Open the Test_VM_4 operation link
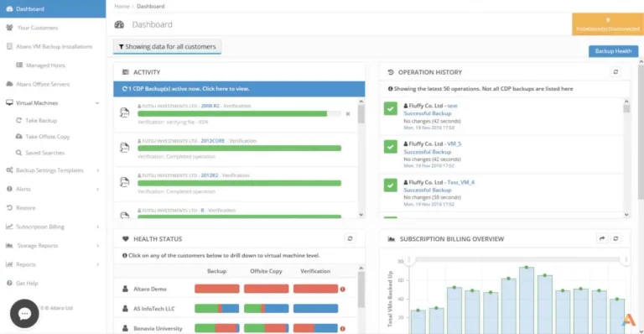This screenshot has height=334, width=644. [x=460, y=182]
